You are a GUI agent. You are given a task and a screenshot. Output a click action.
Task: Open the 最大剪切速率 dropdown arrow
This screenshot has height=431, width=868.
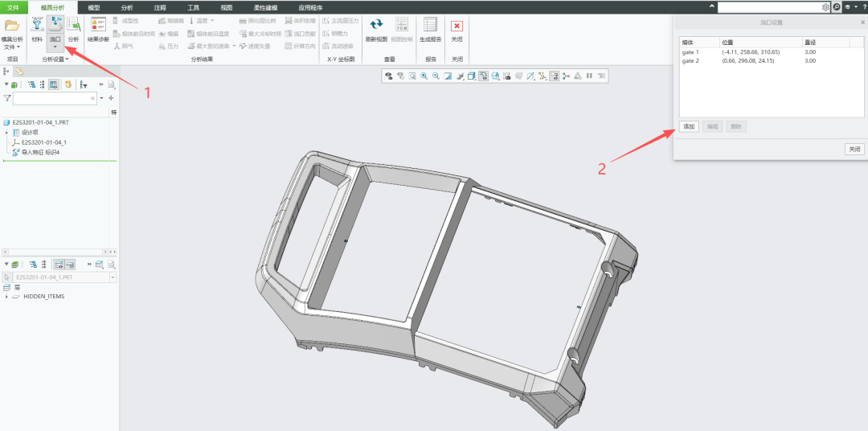point(234,46)
